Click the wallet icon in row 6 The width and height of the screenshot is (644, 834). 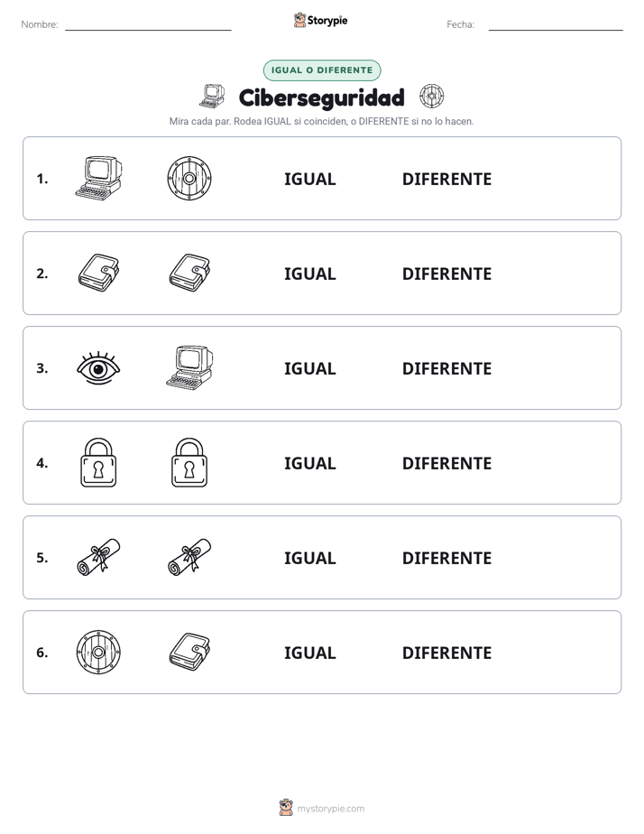coord(189,652)
